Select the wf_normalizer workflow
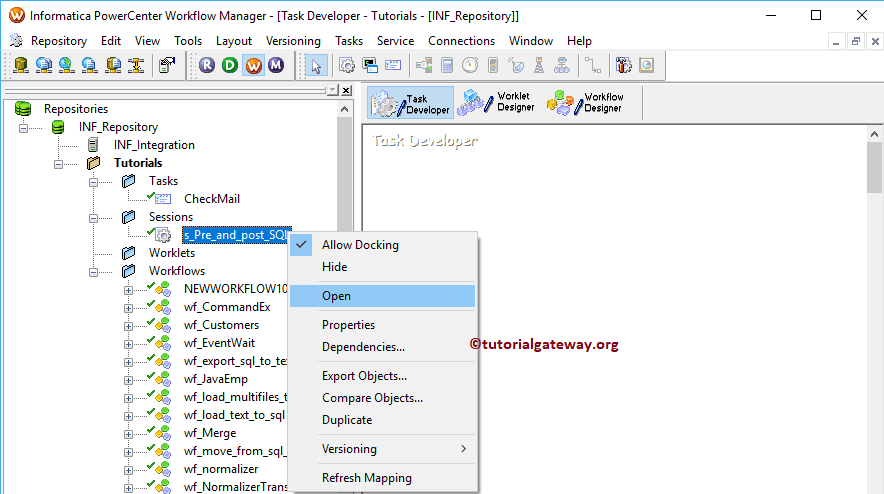This screenshot has height=494, width=884. pyautogui.click(x=220, y=469)
